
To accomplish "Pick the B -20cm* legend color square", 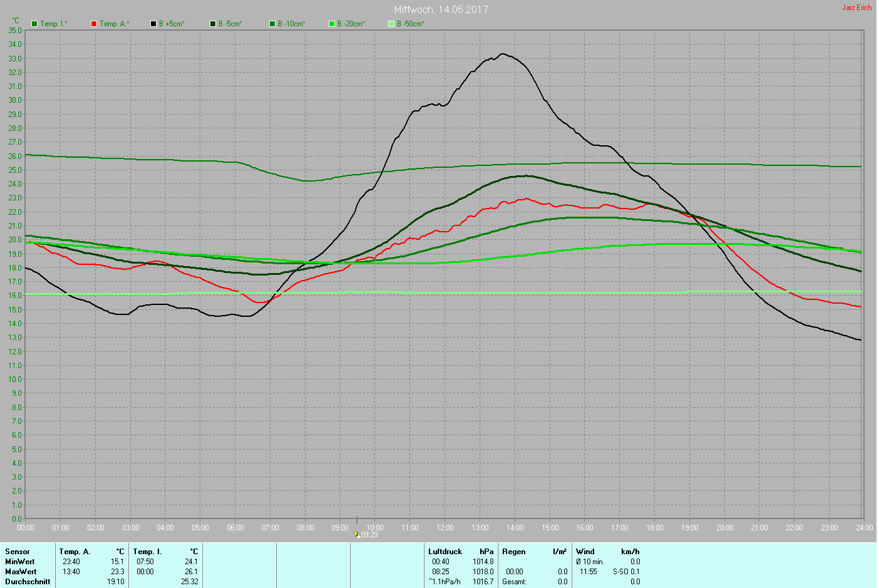I will click(x=332, y=24).
